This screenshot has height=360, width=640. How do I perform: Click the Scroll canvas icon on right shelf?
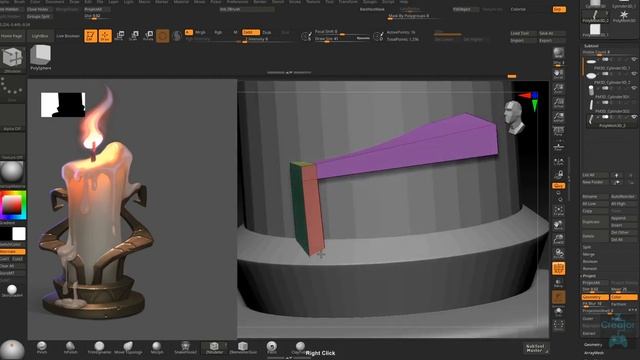(x=558, y=74)
